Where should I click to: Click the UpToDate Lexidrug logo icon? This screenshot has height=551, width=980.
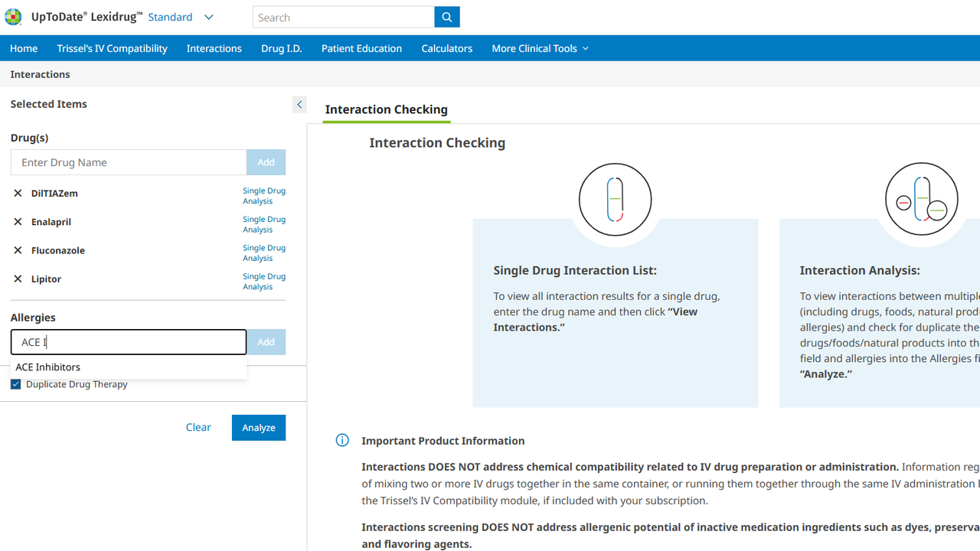(x=13, y=17)
